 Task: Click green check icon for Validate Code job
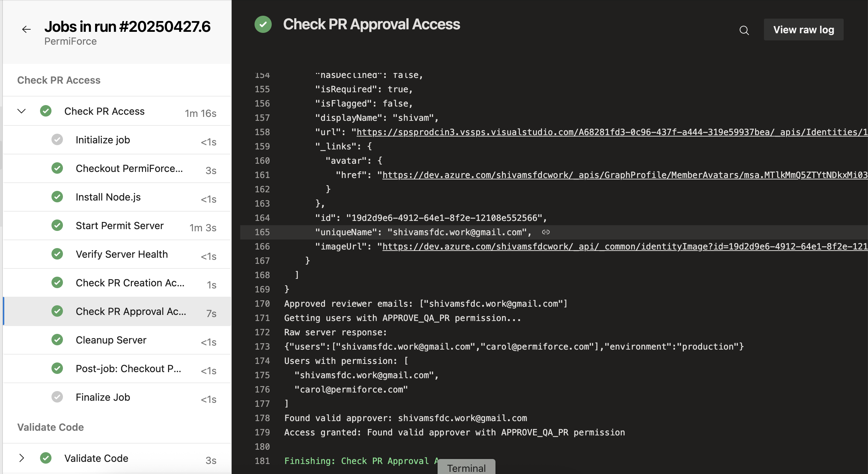click(46, 458)
